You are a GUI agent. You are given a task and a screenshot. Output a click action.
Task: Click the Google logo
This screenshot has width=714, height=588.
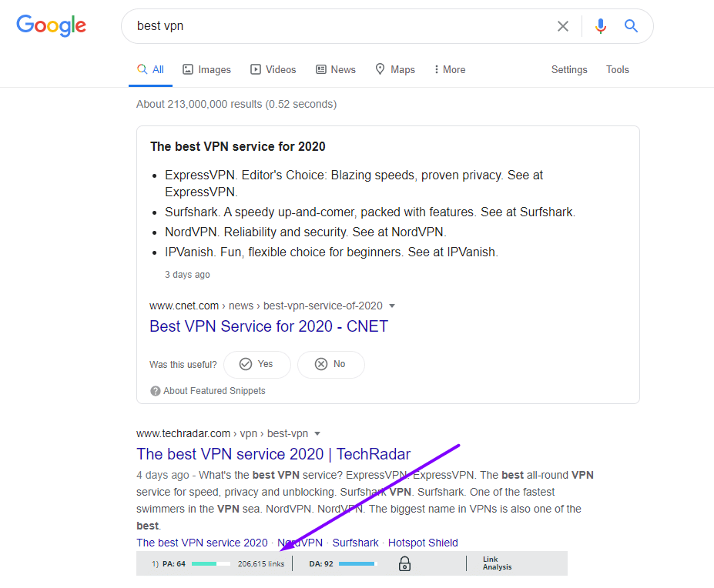click(x=51, y=25)
